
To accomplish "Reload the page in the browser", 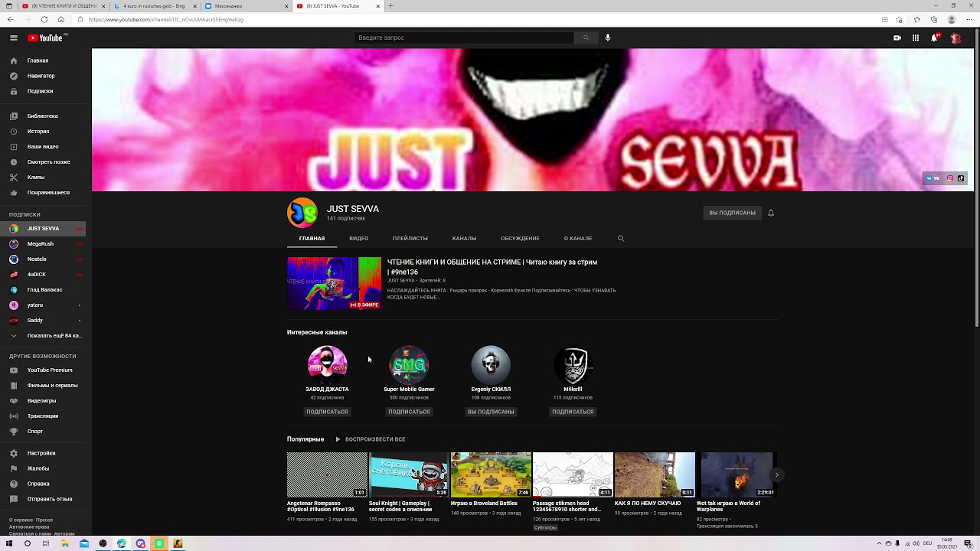I will (44, 19).
